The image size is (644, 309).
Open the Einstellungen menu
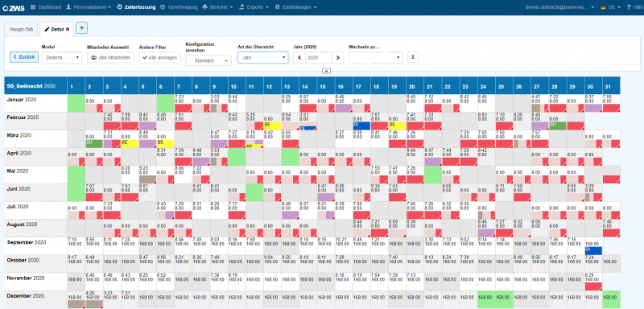(295, 7)
